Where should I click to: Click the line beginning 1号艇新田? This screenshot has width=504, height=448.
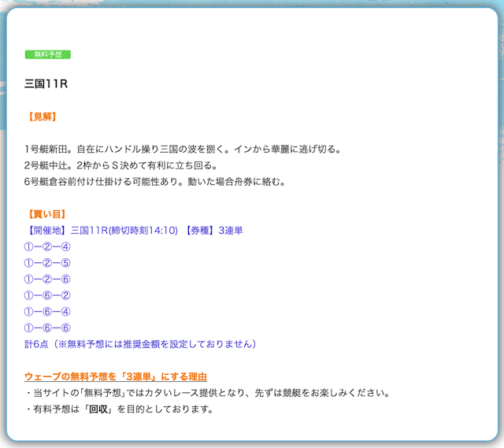click(x=183, y=149)
